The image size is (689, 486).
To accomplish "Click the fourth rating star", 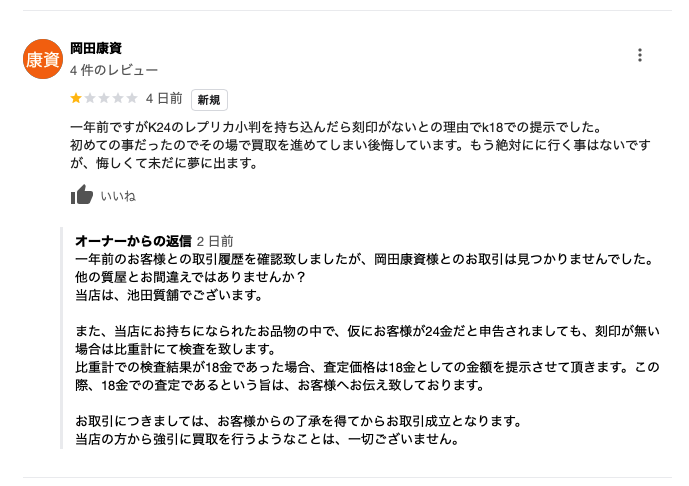I will tap(118, 99).
